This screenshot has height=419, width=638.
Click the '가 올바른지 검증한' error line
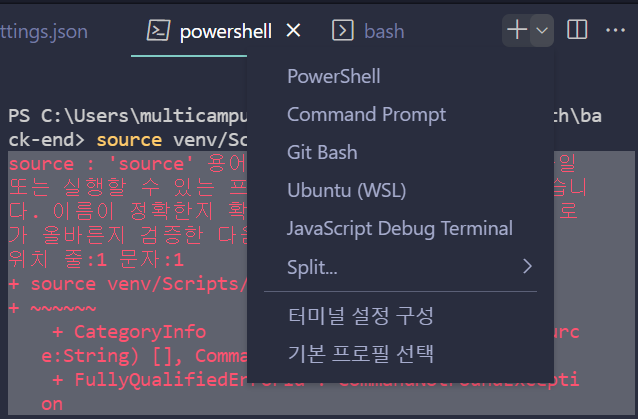click(128, 235)
